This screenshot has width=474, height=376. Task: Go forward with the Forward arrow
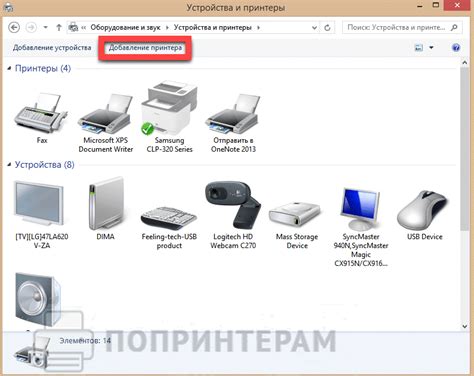[x=31, y=27]
